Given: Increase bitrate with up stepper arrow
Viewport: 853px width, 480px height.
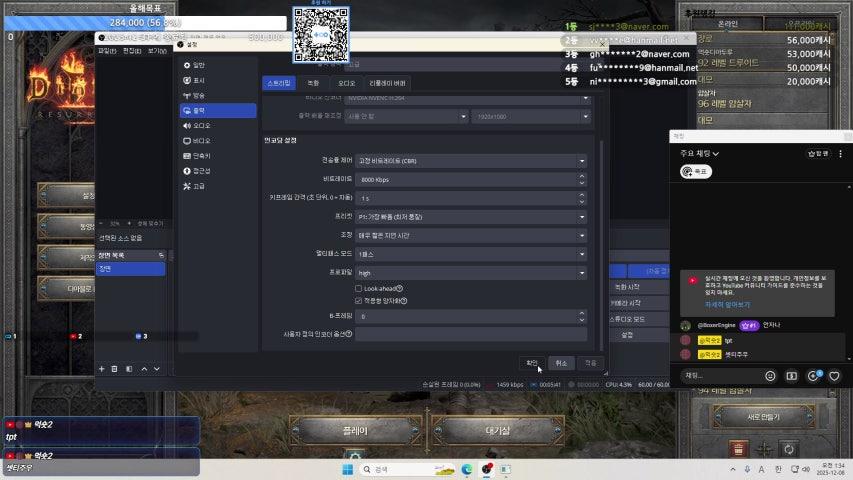Looking at the screenshot, I should point(582,176).
